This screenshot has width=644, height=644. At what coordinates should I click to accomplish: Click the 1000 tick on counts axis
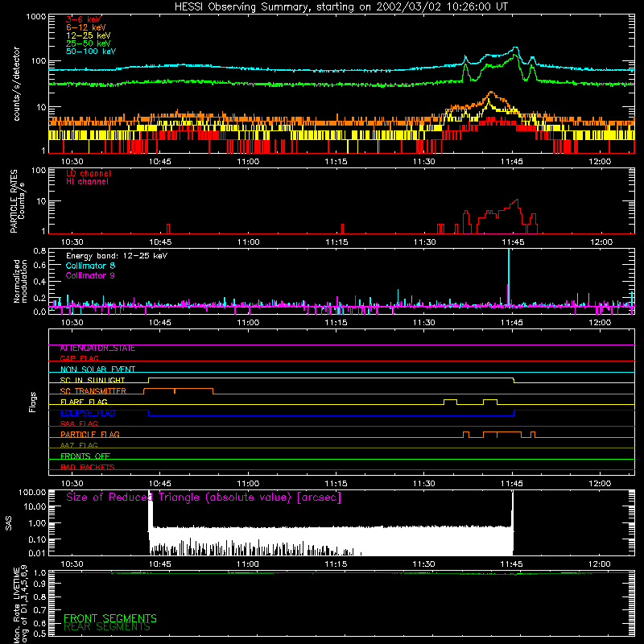point(36,17)
